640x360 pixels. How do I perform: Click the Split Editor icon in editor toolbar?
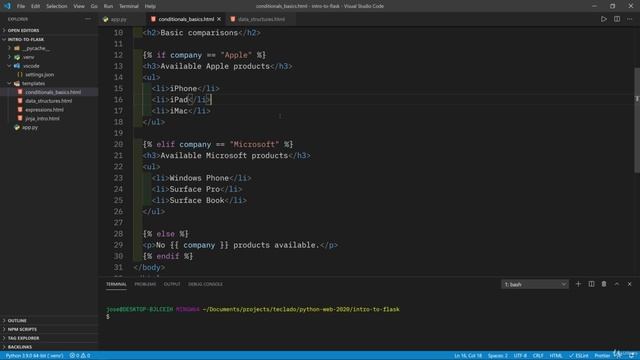coord(617,19)
